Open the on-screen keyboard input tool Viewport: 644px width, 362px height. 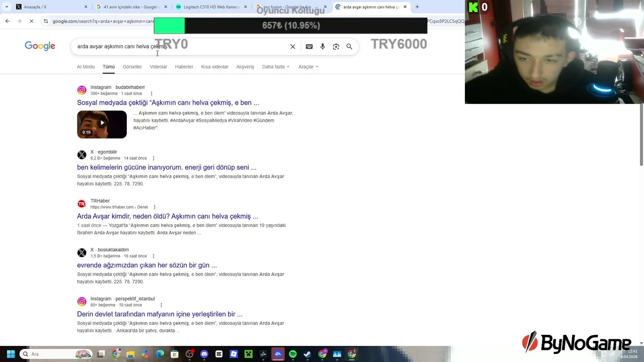point(309,46)
